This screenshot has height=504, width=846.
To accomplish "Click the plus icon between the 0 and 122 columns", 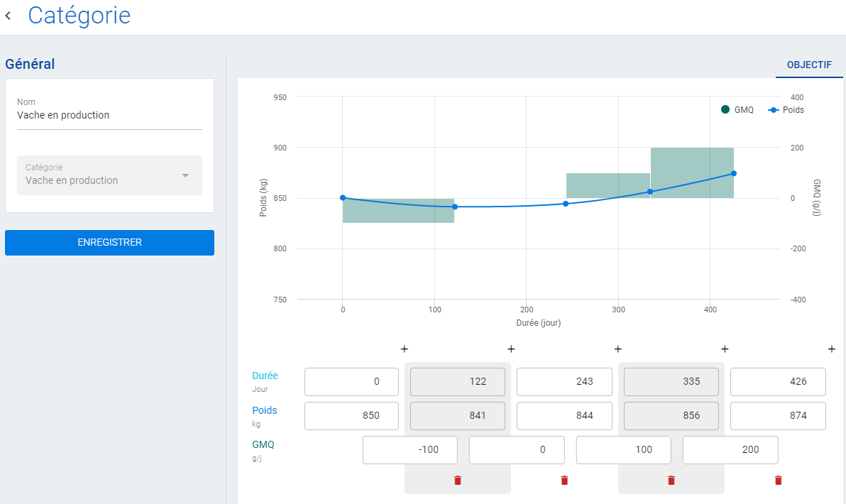I will click(404, 349).
